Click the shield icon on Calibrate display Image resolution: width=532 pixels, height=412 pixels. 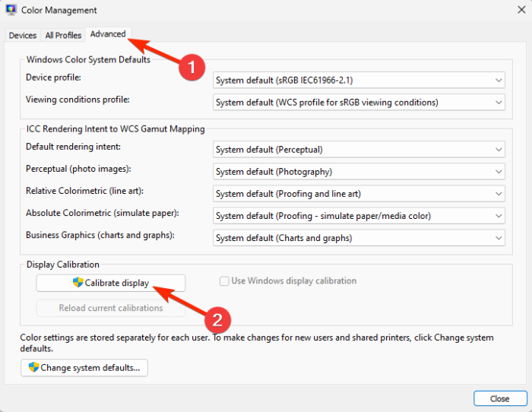78,282
